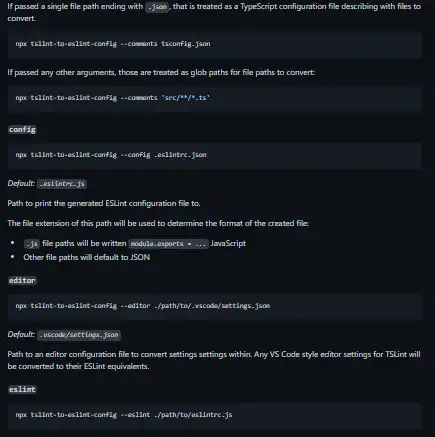Click the 'editor' section heading

pyautogui.click(x=22, y=280)
